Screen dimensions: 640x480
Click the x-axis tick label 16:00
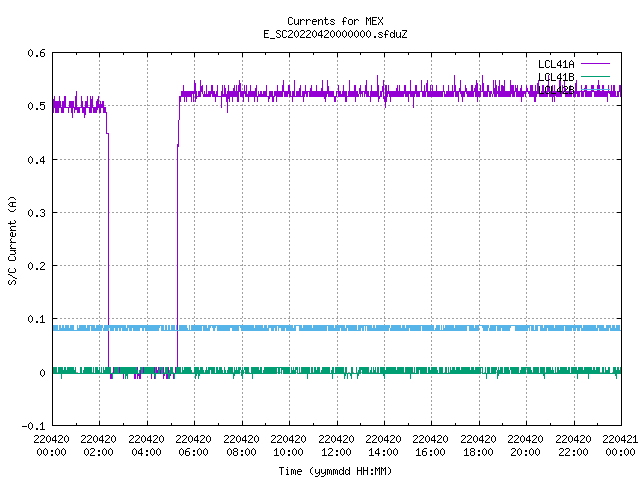coord(430,452)
